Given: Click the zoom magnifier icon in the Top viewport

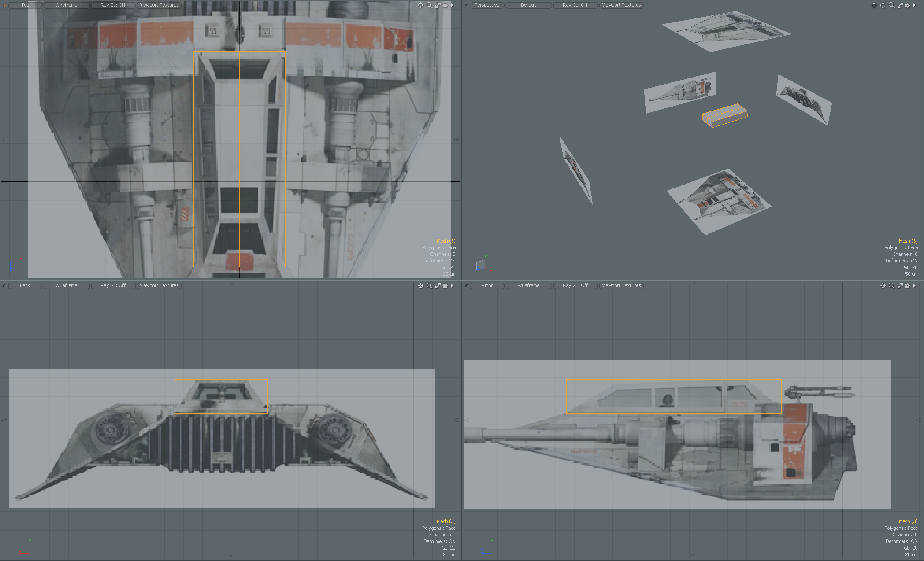Looking at the screenshot, I should (x=429, y=5).
